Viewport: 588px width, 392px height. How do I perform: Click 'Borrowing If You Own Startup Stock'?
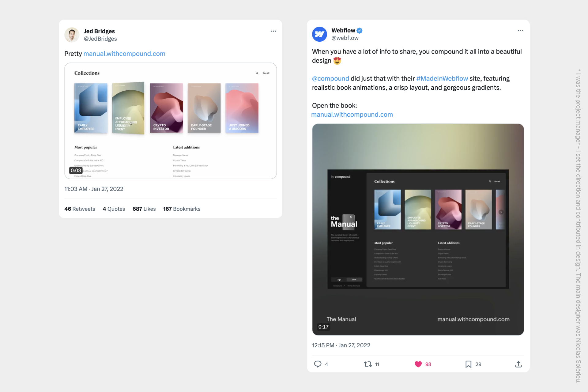(190, 166)
